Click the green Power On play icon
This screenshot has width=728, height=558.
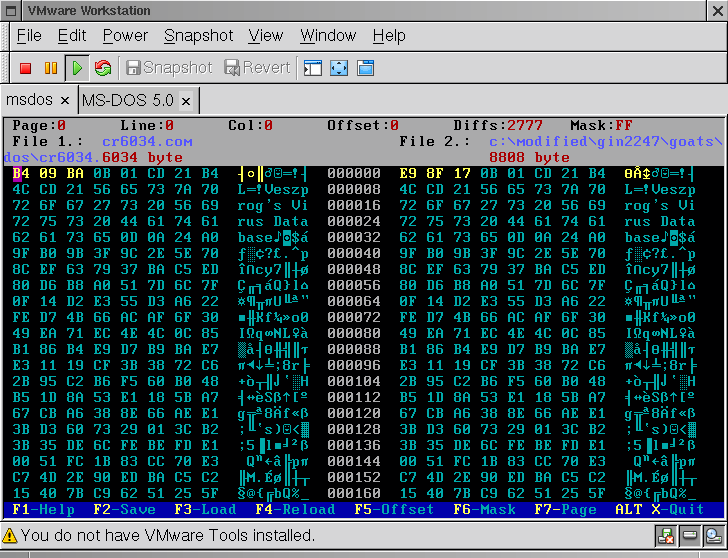point(77,68)
